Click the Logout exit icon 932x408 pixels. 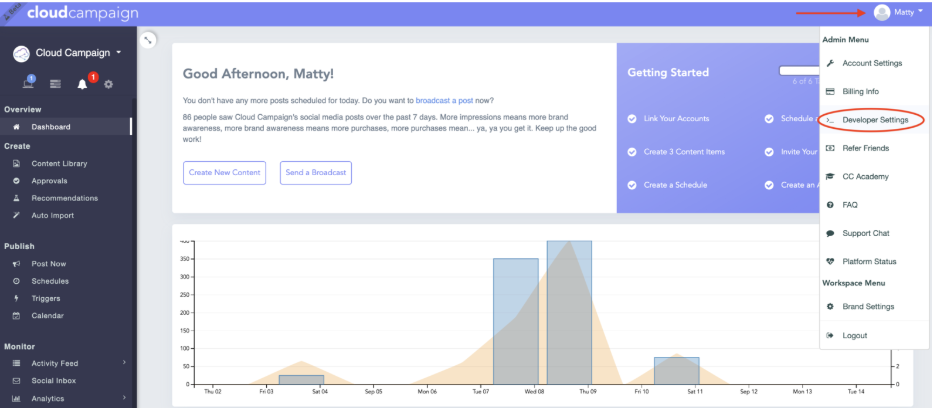click(x=830, y=335)
